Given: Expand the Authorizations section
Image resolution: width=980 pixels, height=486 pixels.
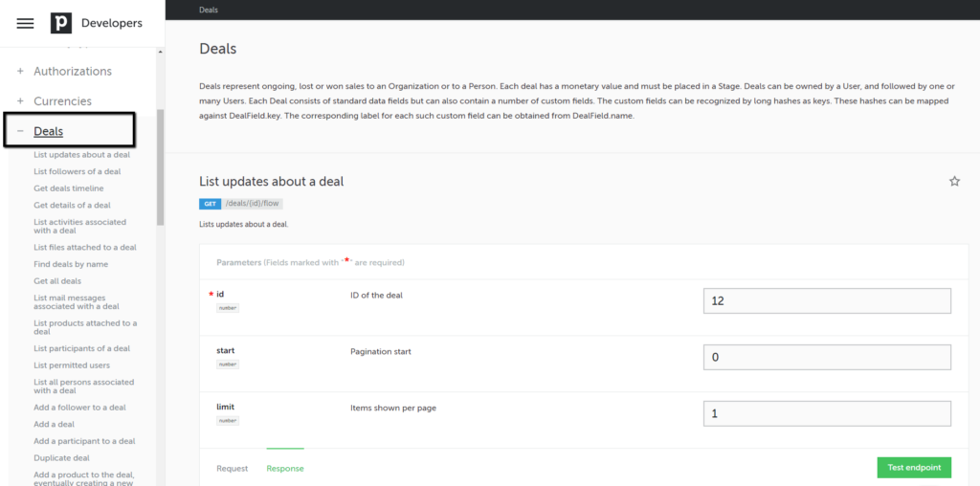Looking at the screenshot, I should click(x=73, y=71).
